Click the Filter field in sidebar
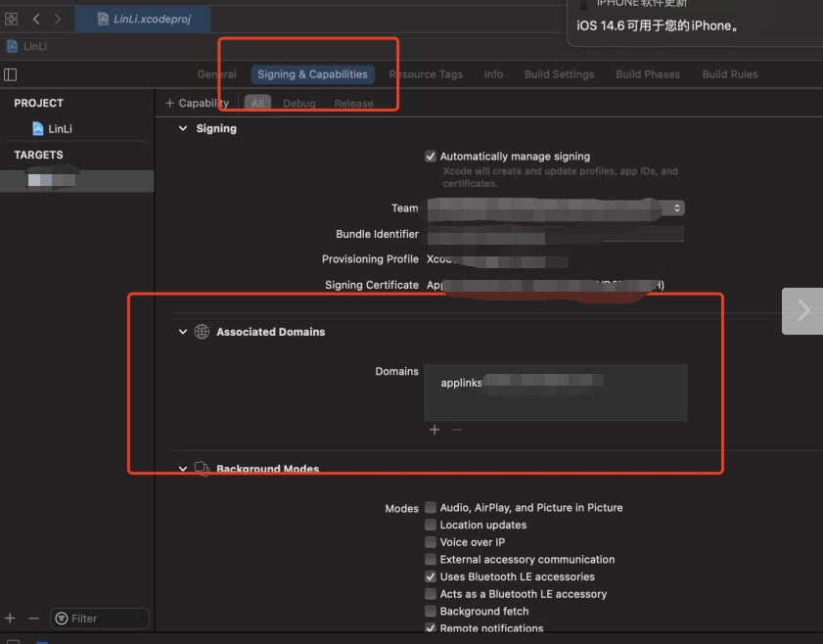The width and height of the screenshot is (823, 644). [x=100, y=619]
